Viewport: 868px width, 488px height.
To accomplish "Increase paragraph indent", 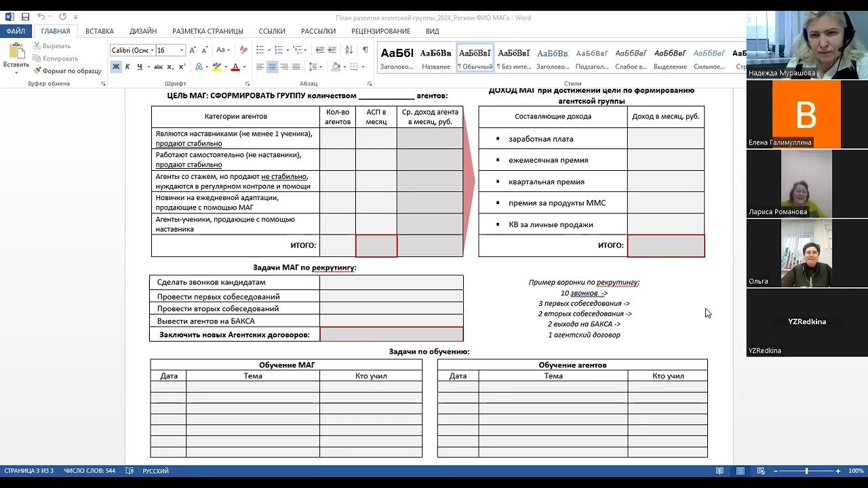I will tap(333, 50).
